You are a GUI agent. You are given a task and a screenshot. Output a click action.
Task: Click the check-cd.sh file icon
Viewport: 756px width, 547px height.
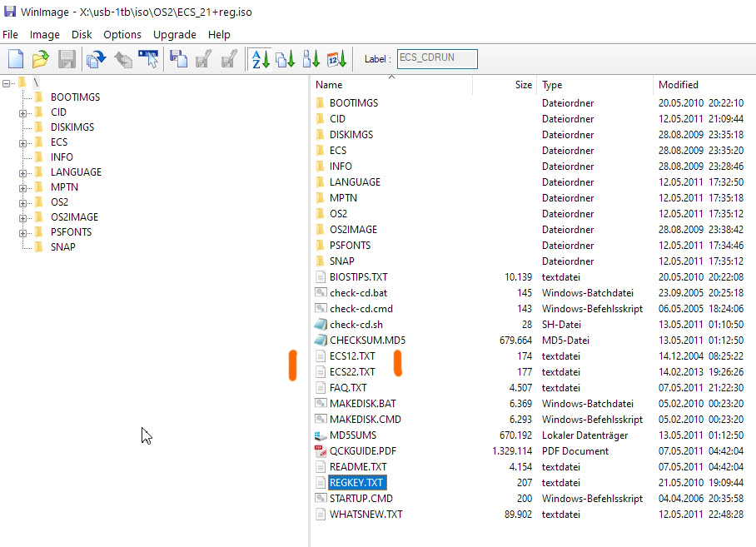[x=321, y=325]
